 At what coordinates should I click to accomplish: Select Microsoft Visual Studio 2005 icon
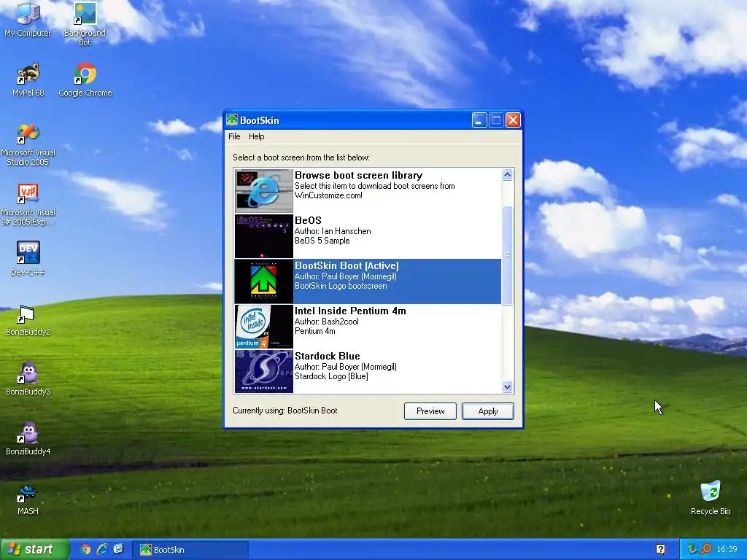(x=28, y=145)
